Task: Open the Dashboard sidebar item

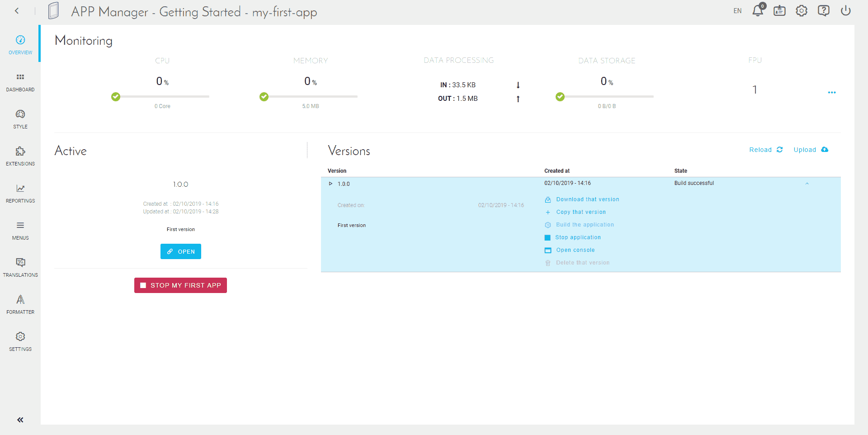Action: pyautogui.click(x=20, y=81)
